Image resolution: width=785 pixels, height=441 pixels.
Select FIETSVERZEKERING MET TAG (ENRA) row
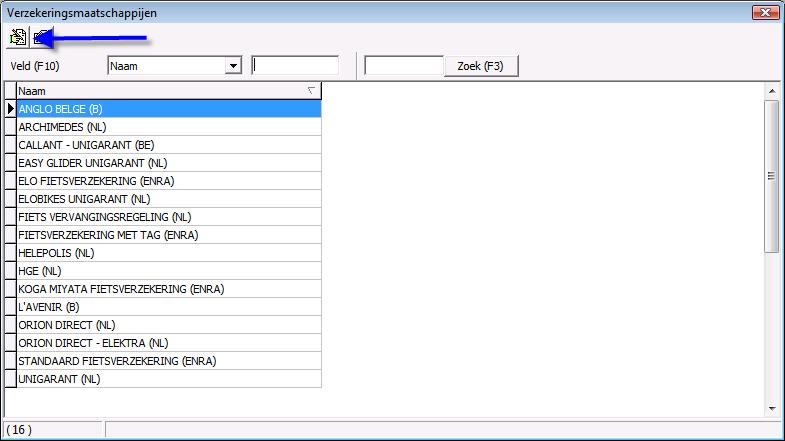point(169,235)
